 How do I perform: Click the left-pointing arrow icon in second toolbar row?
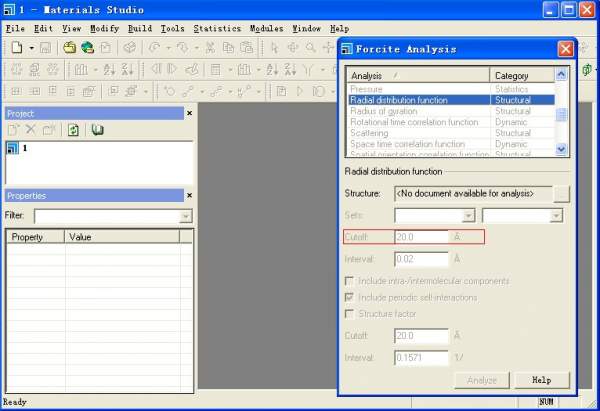tap(155, 69)
